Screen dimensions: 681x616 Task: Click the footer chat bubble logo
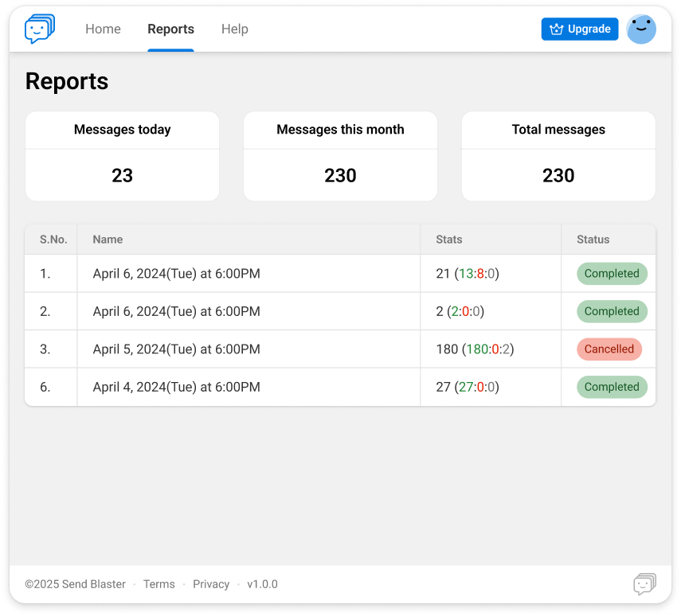(644, 584)
